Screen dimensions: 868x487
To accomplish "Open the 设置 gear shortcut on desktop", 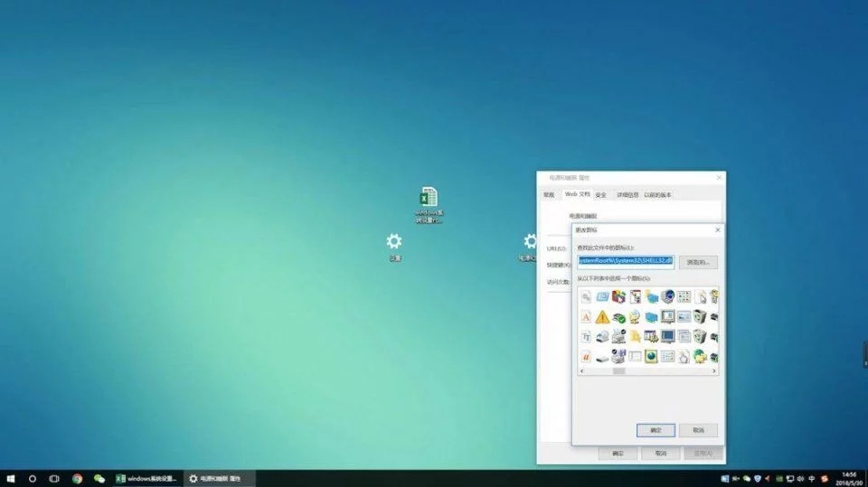I will pyautogui.click(x=394, y=247).
